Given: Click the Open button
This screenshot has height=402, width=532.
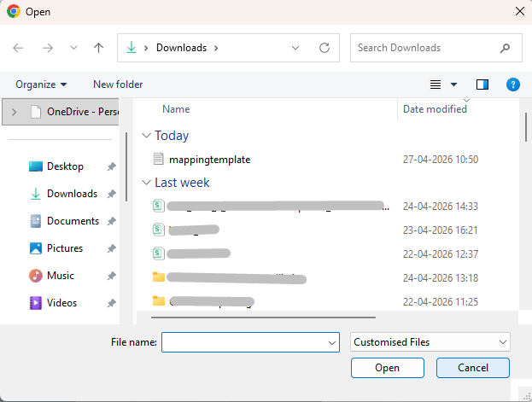Looking at the screenshot, I should (388, 368).
